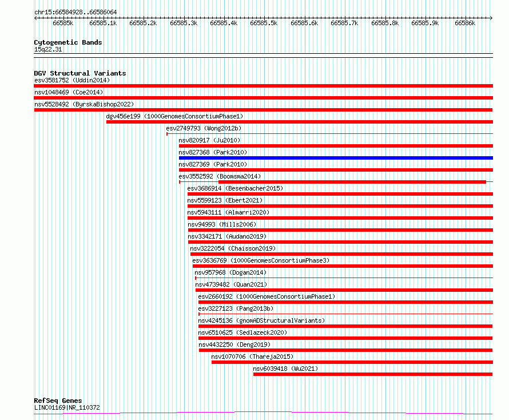Click the ruler's left arrow end
This screenshot has width=509, height=420.
(35, 18)
